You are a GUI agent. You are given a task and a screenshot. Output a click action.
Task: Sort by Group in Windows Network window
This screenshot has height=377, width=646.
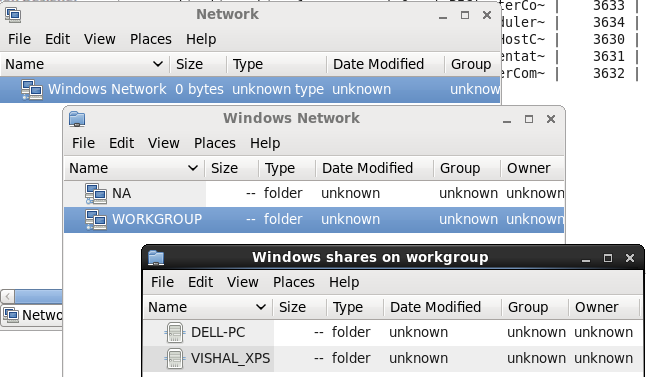[467, 168]
